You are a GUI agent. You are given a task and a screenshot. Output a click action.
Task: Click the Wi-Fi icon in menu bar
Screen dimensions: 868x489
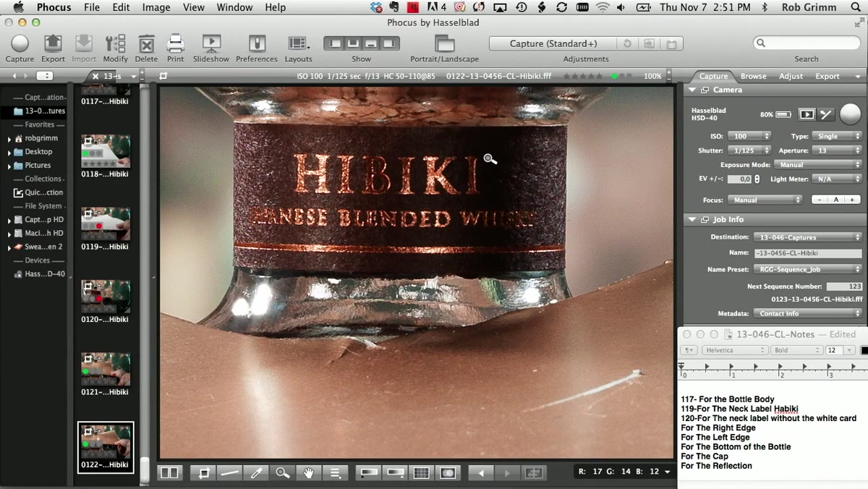(x=603, y=7)
